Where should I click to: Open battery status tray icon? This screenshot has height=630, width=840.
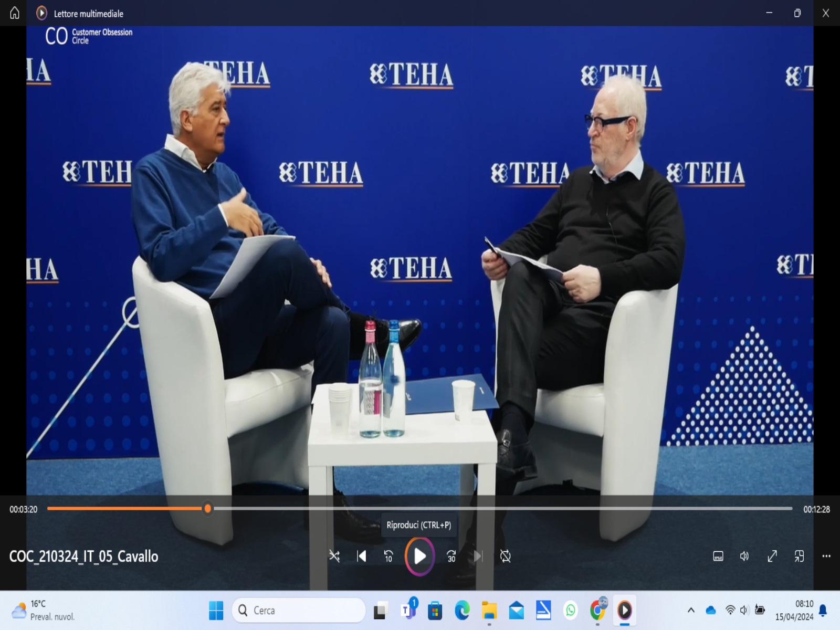760,610
